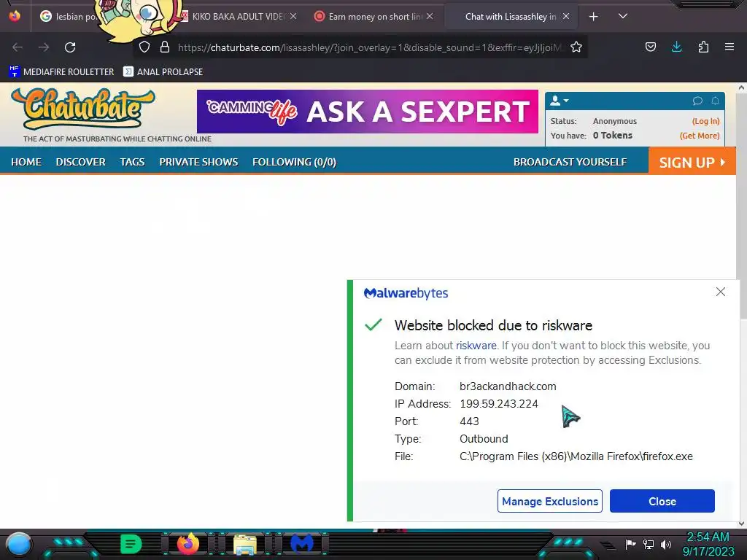
Task: Bookmark this page with the star icon
Action: (576, 47)
